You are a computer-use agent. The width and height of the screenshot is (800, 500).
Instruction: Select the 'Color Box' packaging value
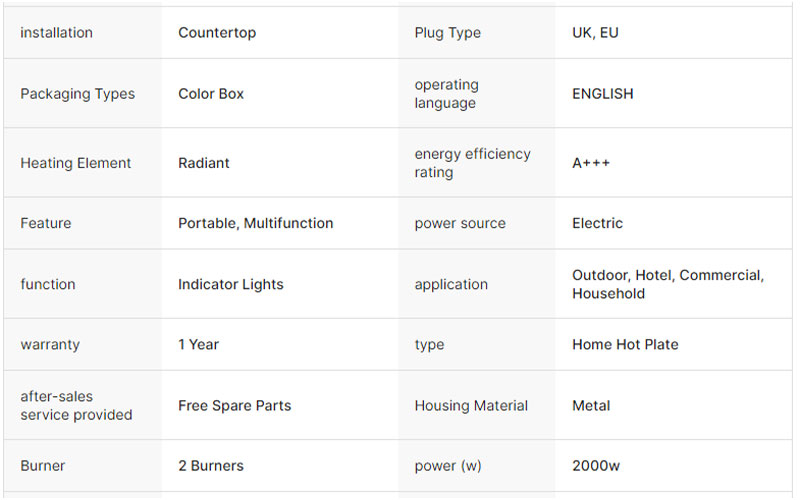(211, 94)
